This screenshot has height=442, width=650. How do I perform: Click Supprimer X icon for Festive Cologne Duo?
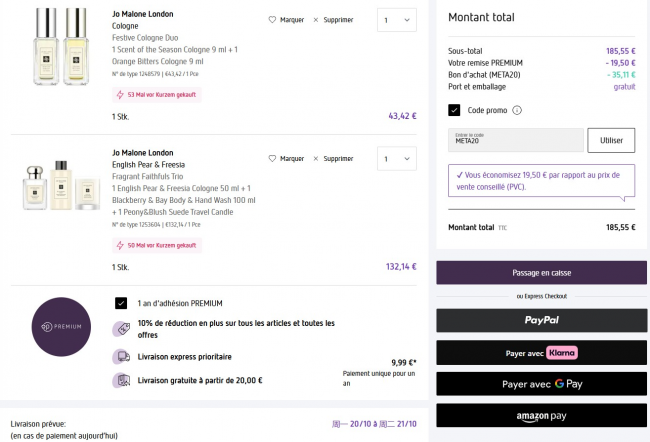click(x=316, y=19)
